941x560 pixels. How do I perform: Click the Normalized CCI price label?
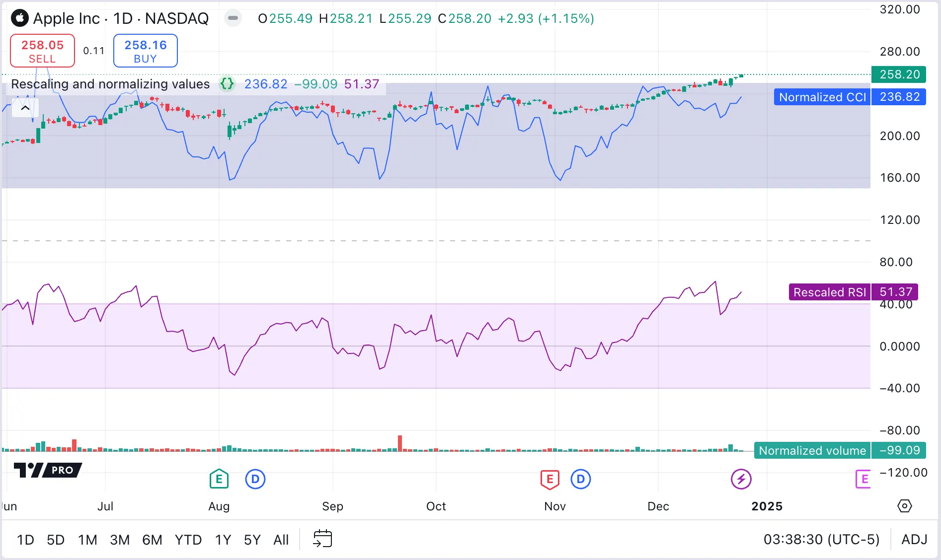[x=822, y=97]
